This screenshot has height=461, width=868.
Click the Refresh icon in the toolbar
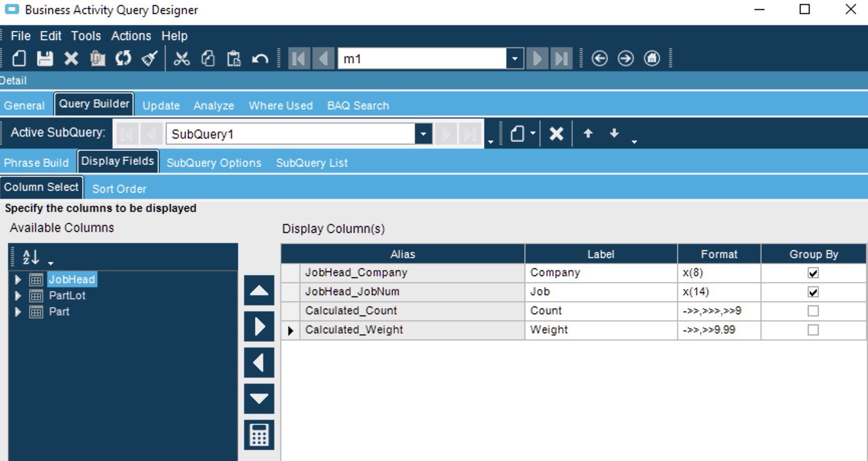[123, 59]
